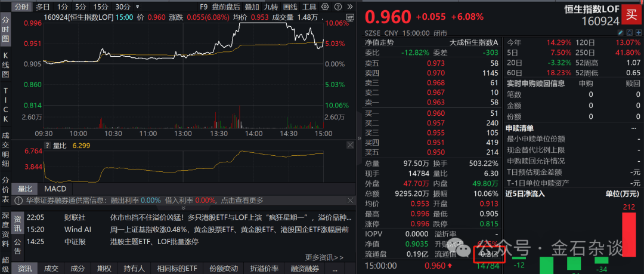Viewport: 644px width, 274px height.
Task: Toggle 九转 indicator
Action: click(x=270, y=7)
